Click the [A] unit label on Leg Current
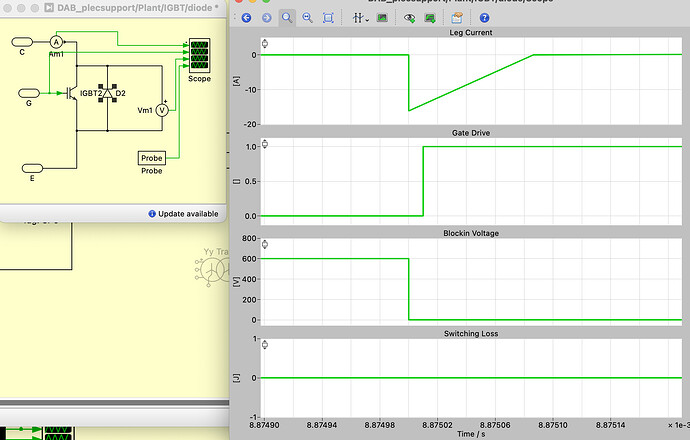The width and height of the screenshot is (690, 440). point(237,81)
